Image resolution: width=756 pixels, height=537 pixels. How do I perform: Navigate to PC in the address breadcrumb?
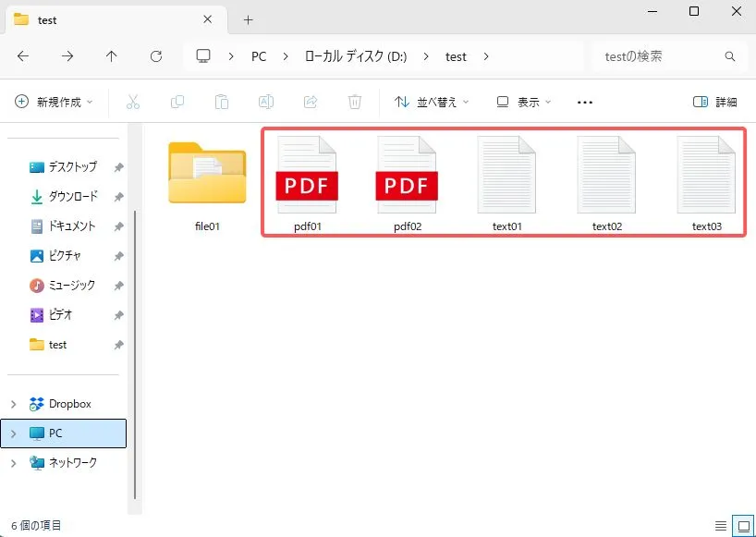pos(259,56)
